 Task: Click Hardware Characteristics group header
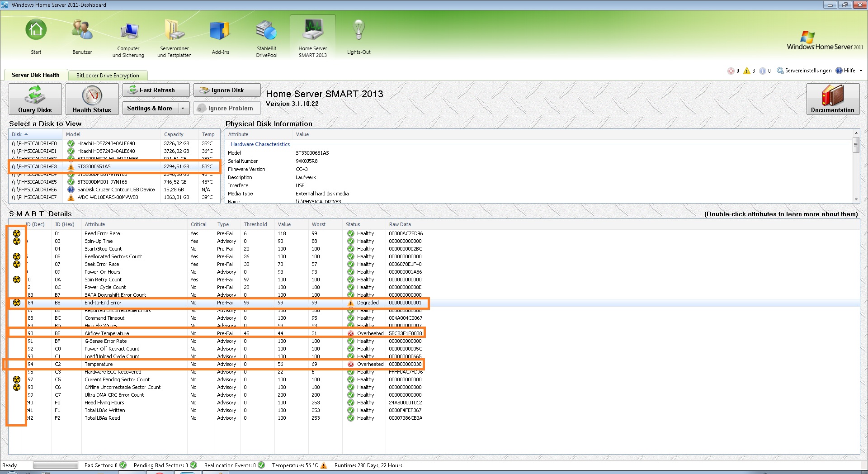click(x=260, y=144)
